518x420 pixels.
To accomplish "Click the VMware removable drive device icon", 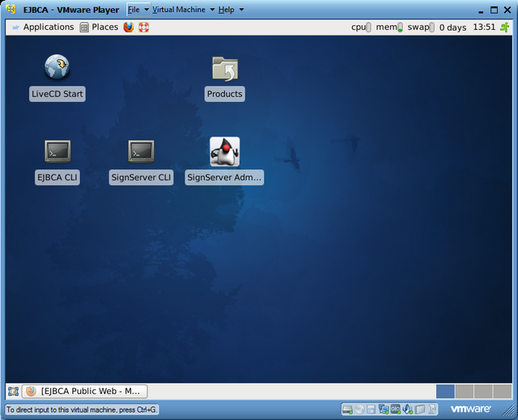I will click(419, 409).
